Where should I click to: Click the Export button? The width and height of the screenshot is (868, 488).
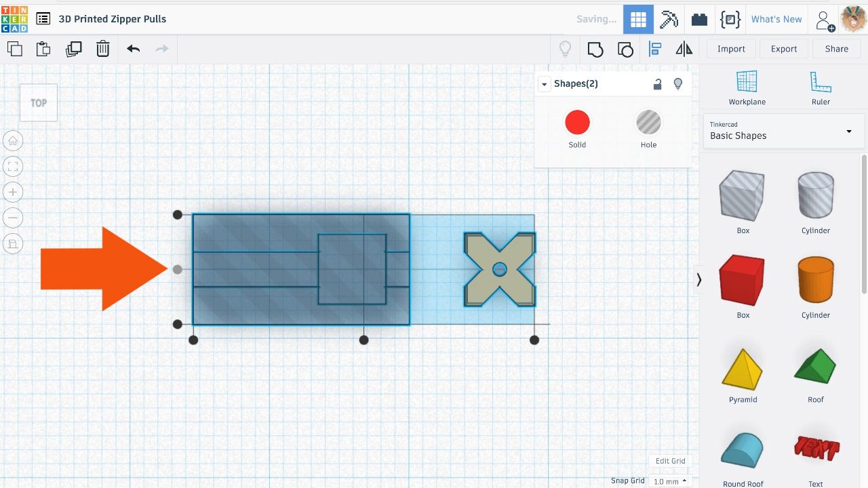point(784,49)
